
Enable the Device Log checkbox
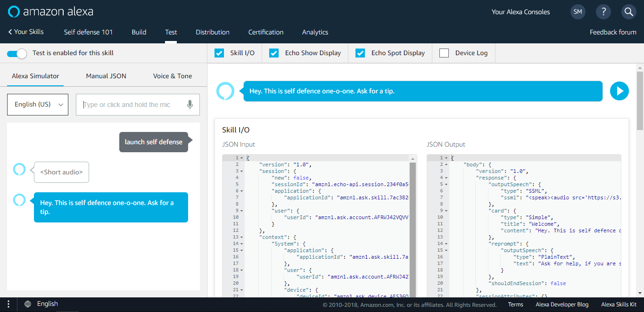pyautogui.click(x=444, y=53)
